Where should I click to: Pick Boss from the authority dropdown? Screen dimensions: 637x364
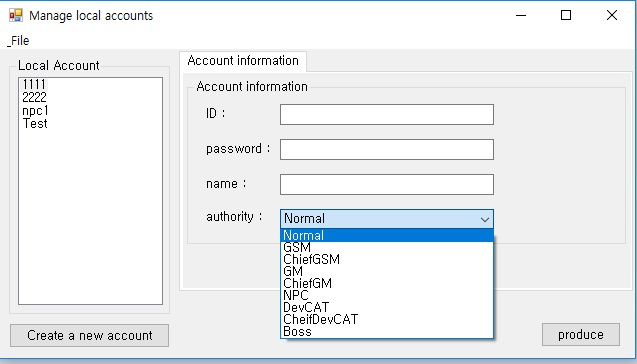pos(387,332)
